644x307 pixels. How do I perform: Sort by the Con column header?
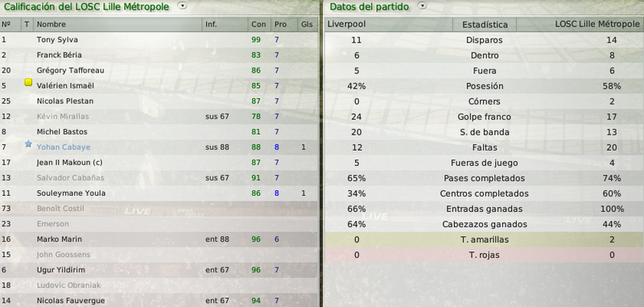(x=259, y=24)
